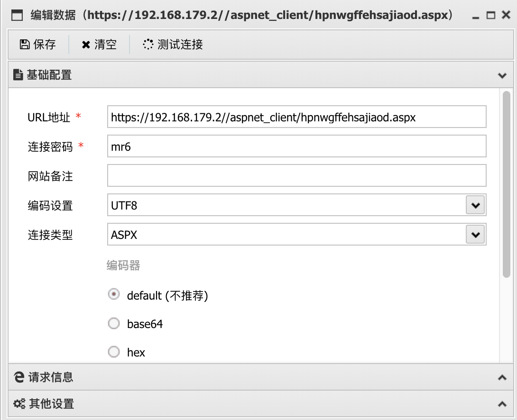Click into the URL地址 input field
517x420 pixels.
click(296, 117)
